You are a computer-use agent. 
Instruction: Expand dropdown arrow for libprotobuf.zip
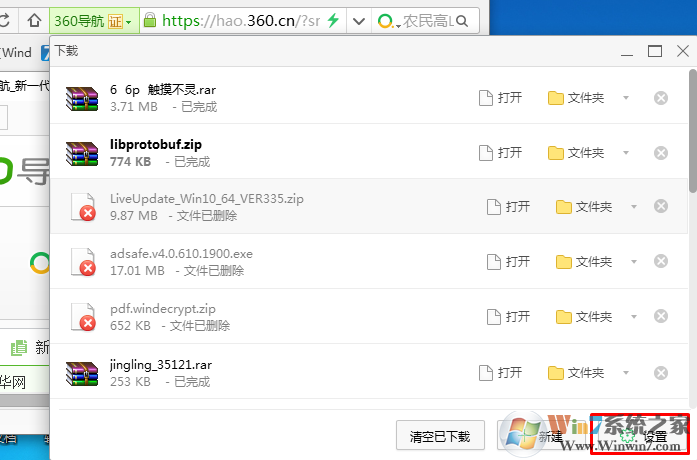[x=626, y=153]
